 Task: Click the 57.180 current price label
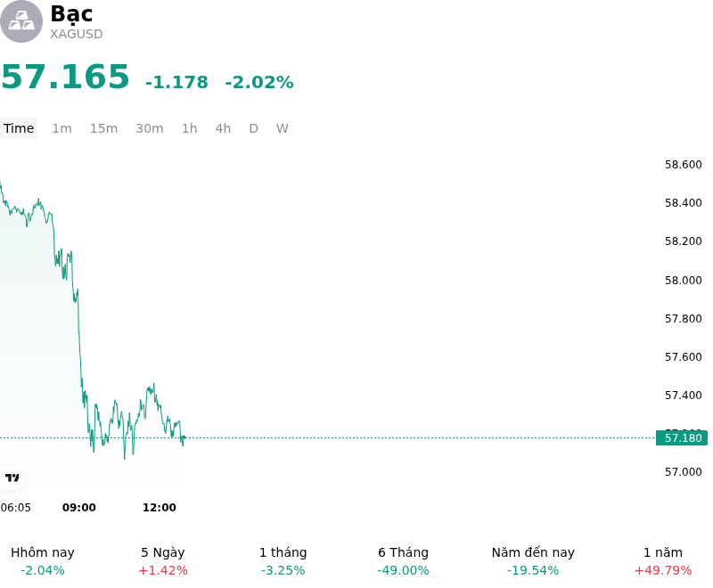click(x=682, y=438)
